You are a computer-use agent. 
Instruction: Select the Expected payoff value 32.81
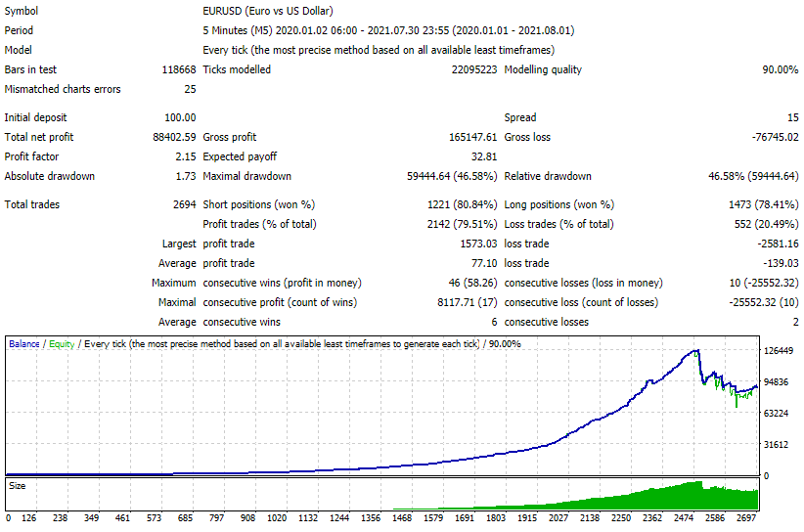click(x=484, y=156)
